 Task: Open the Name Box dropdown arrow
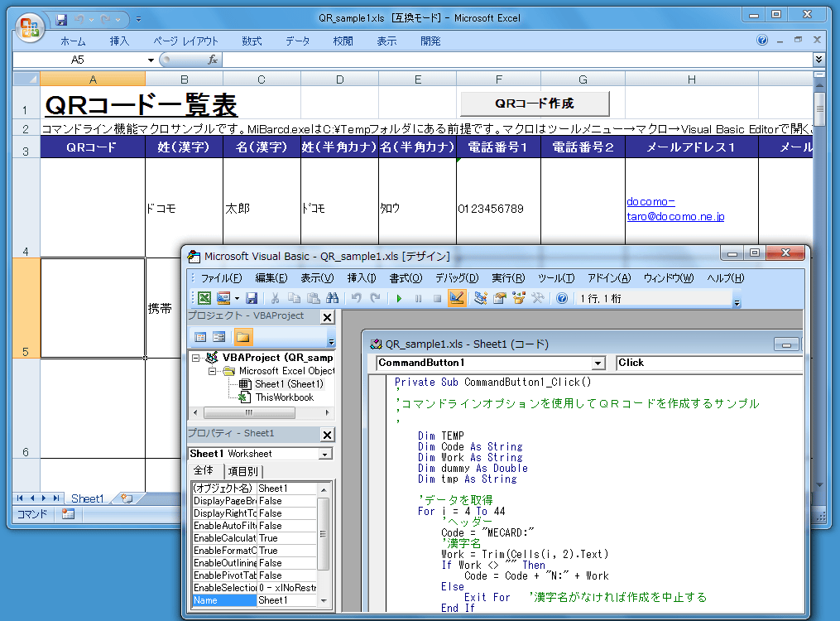[151, 60]
